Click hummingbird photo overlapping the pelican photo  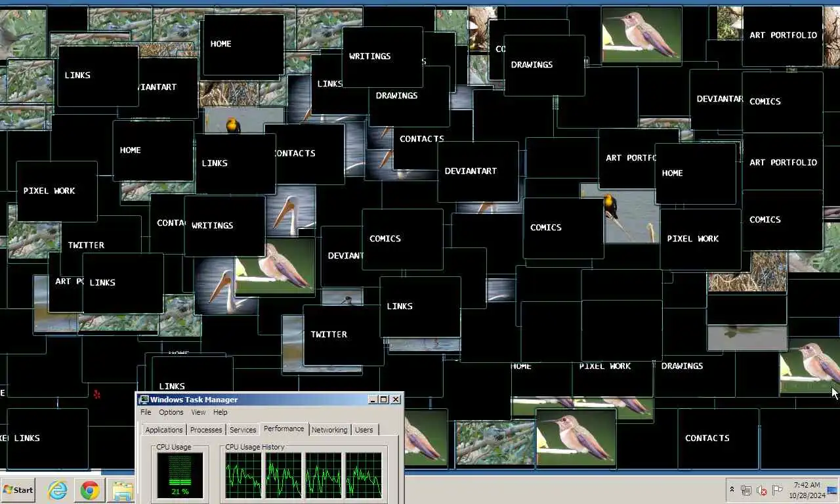[x=275, y=266]
